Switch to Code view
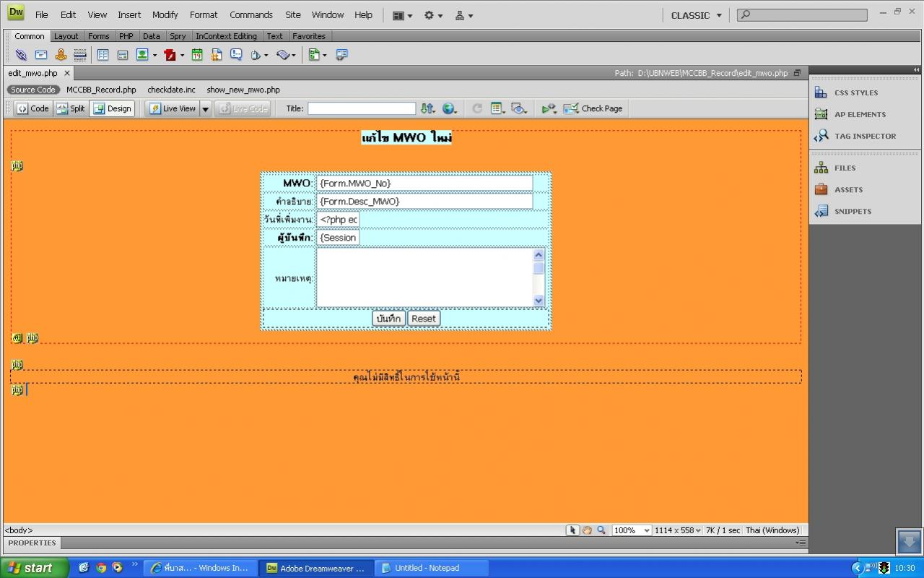The height and width of the screenshot is (578, 924). 32,108
